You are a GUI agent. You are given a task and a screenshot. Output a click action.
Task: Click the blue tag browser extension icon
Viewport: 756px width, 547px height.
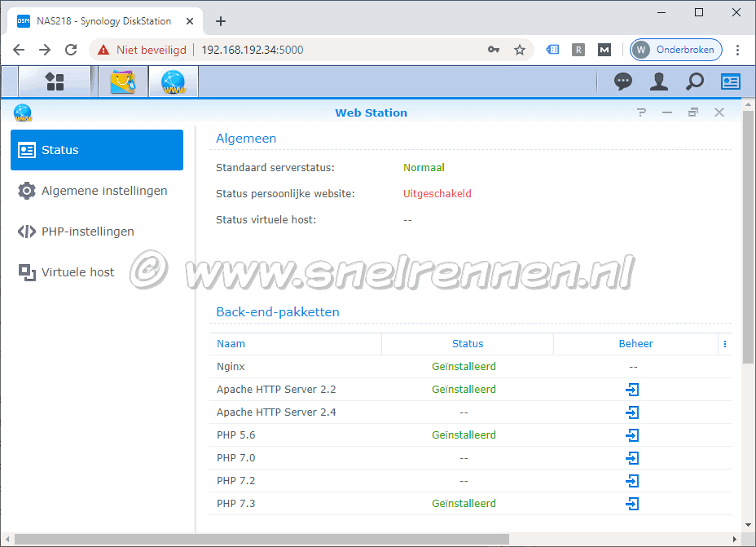pos(552,49)
